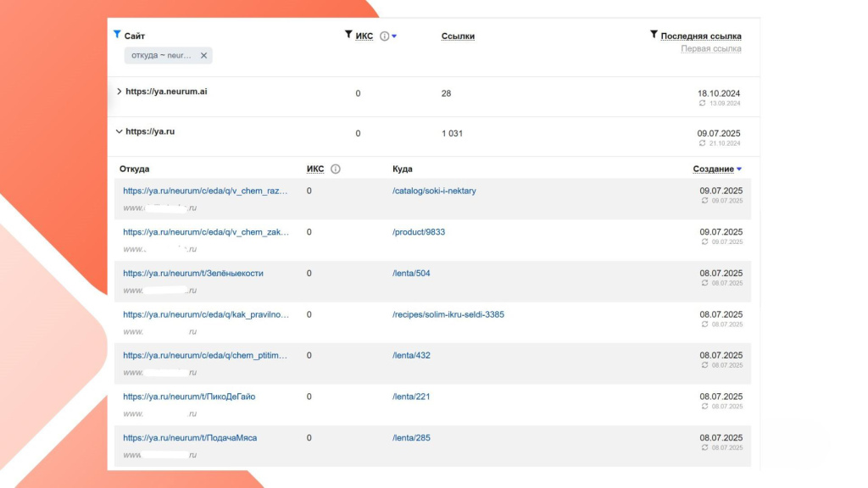Click the /lenta/285 target link
The width and height of the screenshot is (868, 488).
point(411,438)
